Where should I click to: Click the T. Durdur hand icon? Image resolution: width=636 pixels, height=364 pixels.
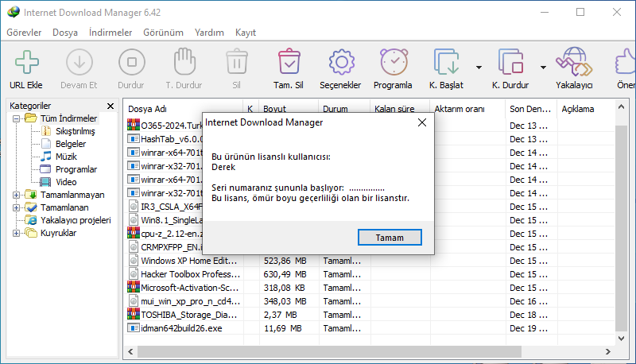pos(184,62)
